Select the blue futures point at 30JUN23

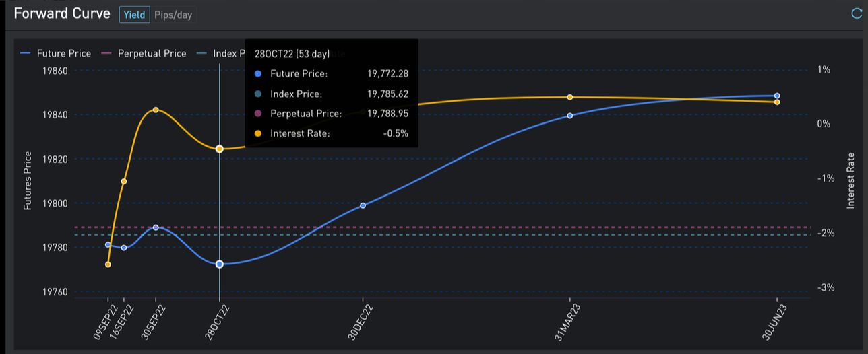coord(777,96)
